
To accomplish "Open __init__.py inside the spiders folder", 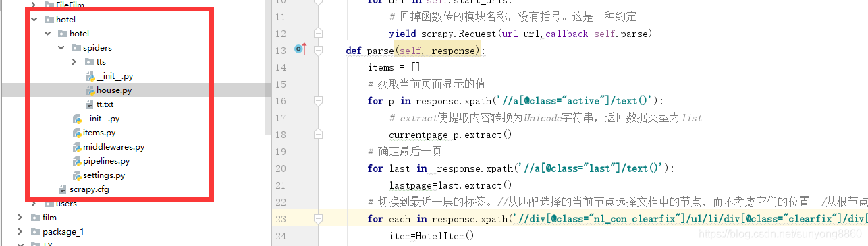I will pos(114,76).
